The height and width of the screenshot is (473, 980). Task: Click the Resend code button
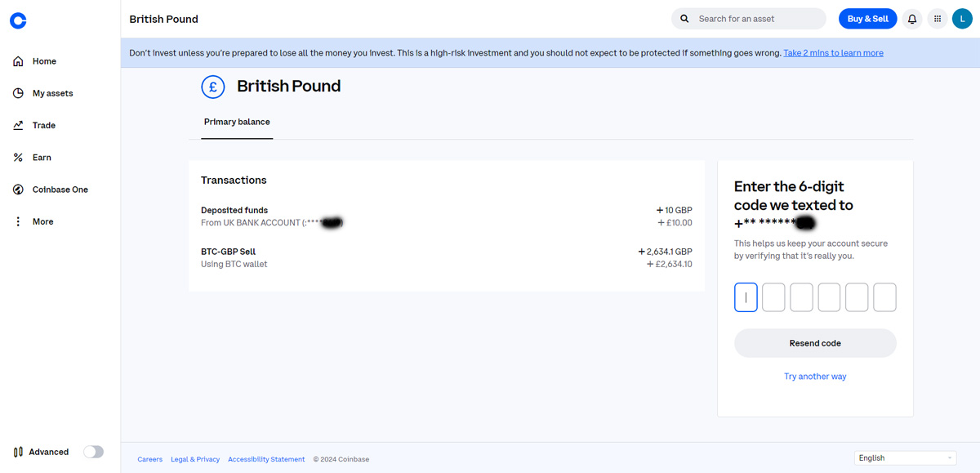[x=815, y=343]
